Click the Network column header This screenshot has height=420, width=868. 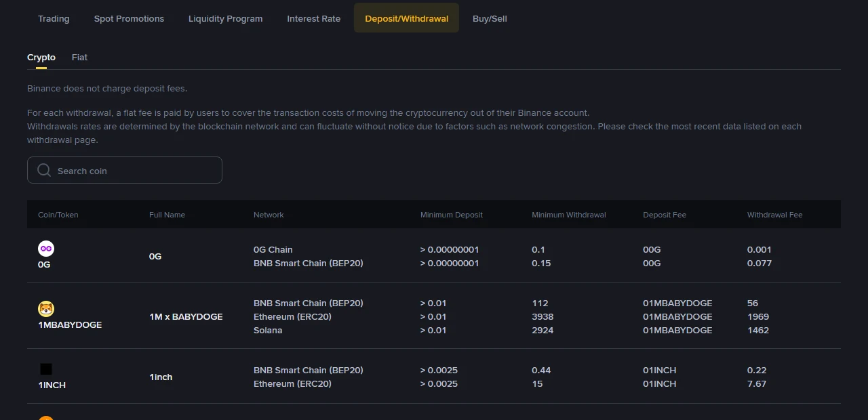269,215
